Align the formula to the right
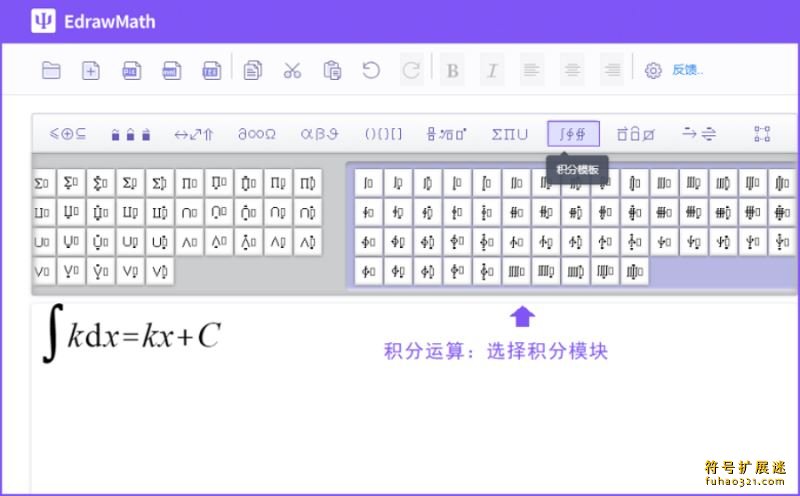The image size is (800, 496). point(612,69)
